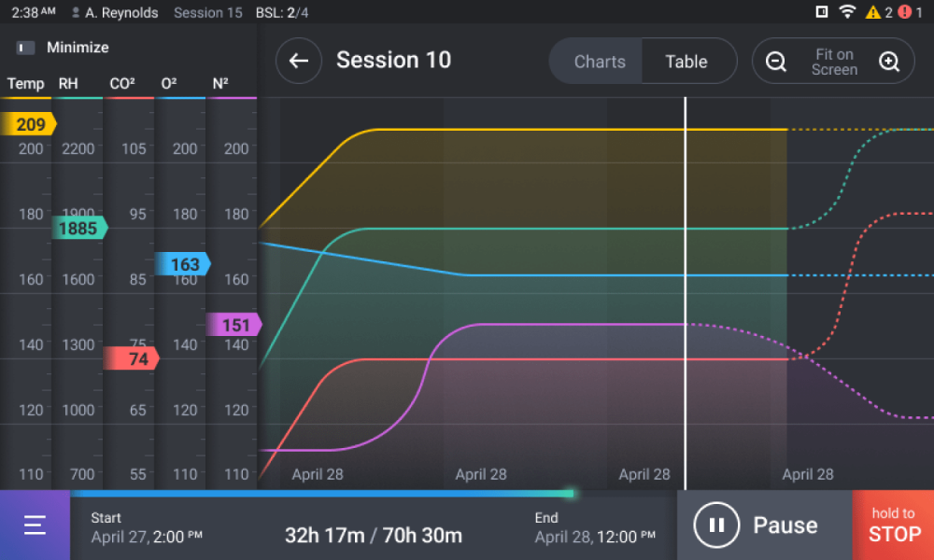Click the session progress bar

point(322,494)
